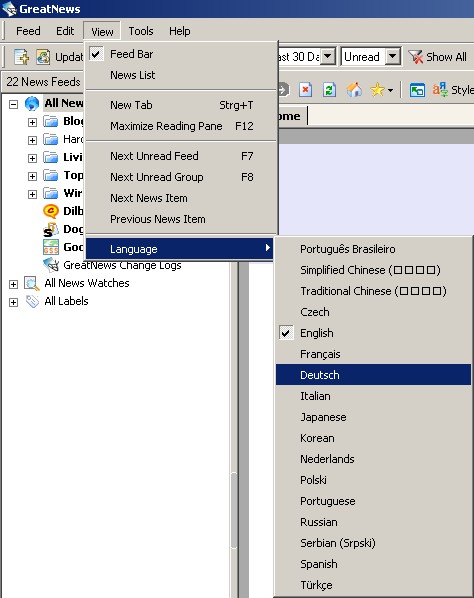Select Italian language
The width and height of the screenshot is (474, 598).
[373, 396]
